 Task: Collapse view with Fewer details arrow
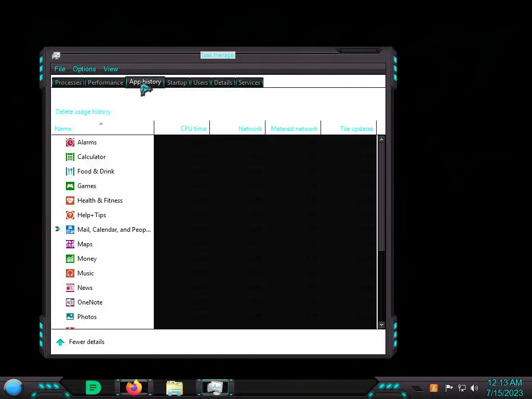point(60,342)
